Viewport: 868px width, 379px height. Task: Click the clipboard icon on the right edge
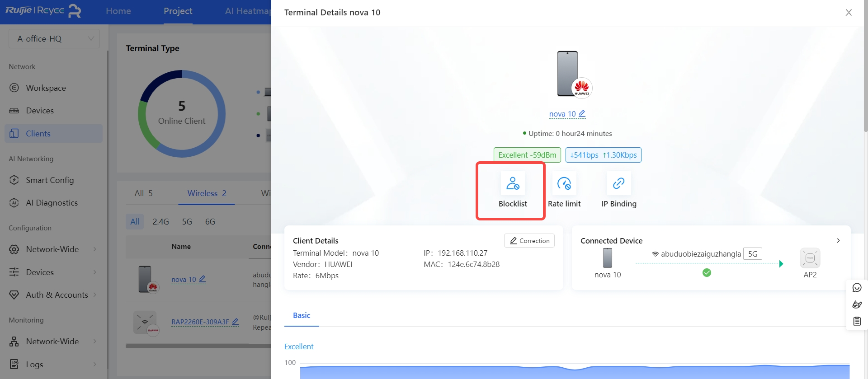(857, 321)
